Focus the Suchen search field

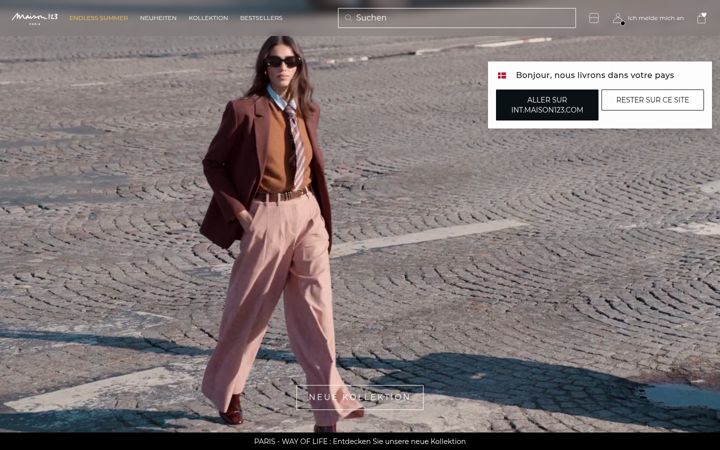[457, 18]
